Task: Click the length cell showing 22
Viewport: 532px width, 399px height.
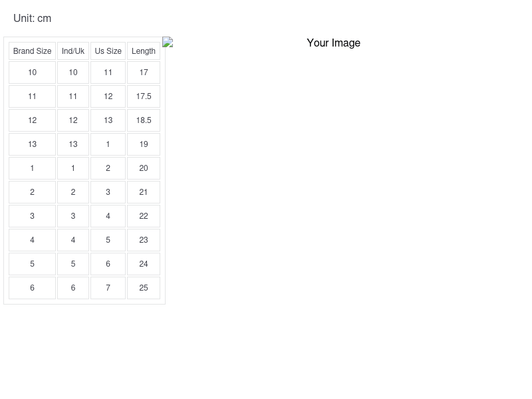Action: [144, 216]
